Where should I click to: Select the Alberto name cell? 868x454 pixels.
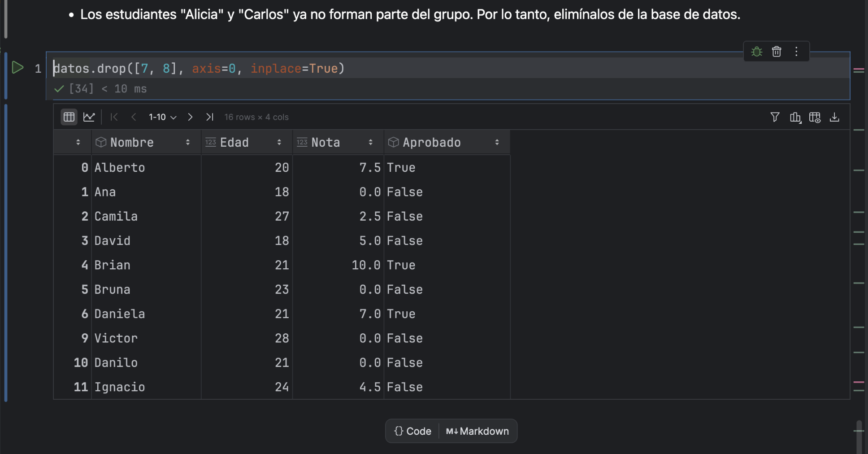(x=146, y=167)
